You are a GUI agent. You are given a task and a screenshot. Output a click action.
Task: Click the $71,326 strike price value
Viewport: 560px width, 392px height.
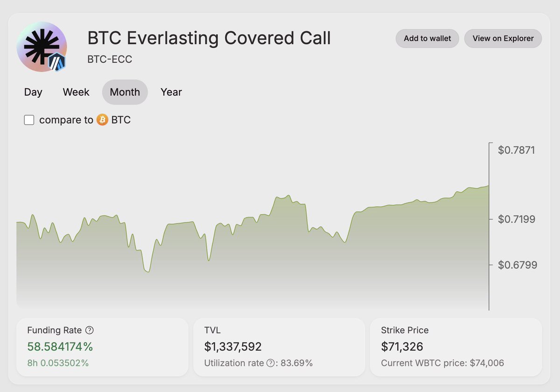pos(402,347)
